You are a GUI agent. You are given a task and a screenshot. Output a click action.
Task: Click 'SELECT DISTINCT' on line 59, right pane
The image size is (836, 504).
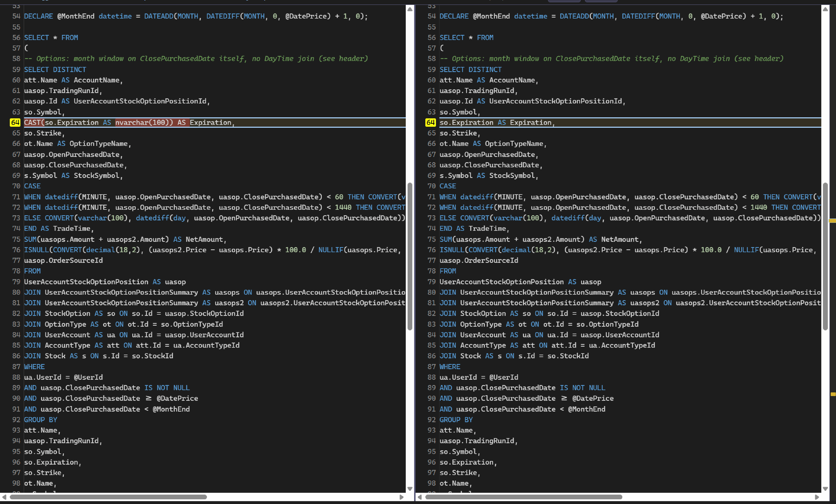471,70
